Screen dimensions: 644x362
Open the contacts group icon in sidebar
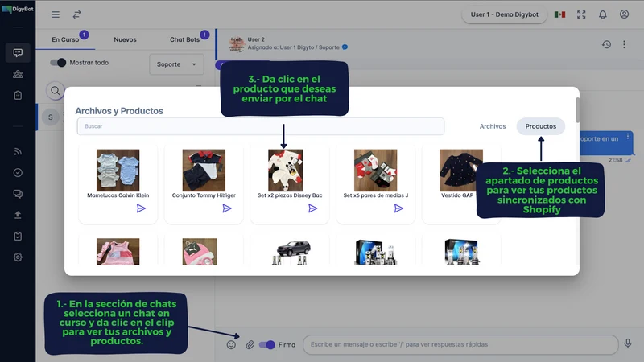click(18, 74)
